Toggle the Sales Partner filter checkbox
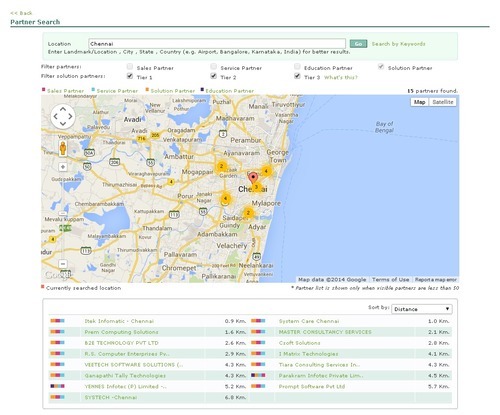 point(130,67)
